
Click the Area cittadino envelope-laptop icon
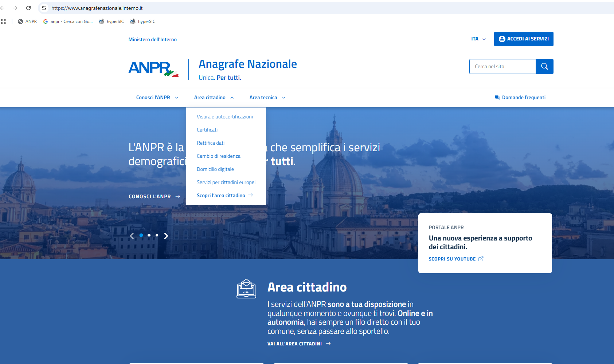(x=246, y=288)
